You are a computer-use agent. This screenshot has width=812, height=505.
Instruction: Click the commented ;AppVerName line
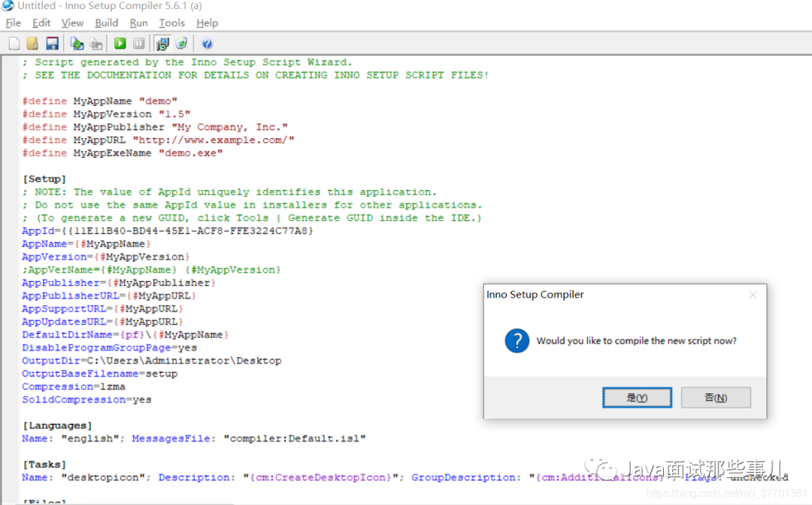pos(151,270)
